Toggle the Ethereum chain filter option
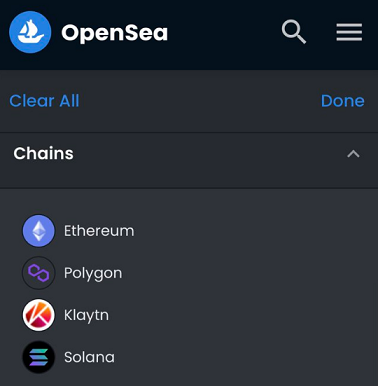 (x=189, y=231)
